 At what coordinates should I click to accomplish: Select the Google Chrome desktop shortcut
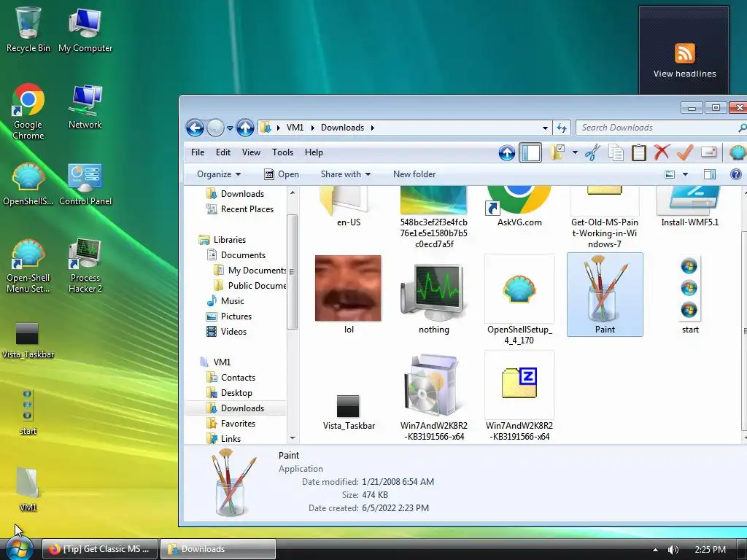coord(28,112)
